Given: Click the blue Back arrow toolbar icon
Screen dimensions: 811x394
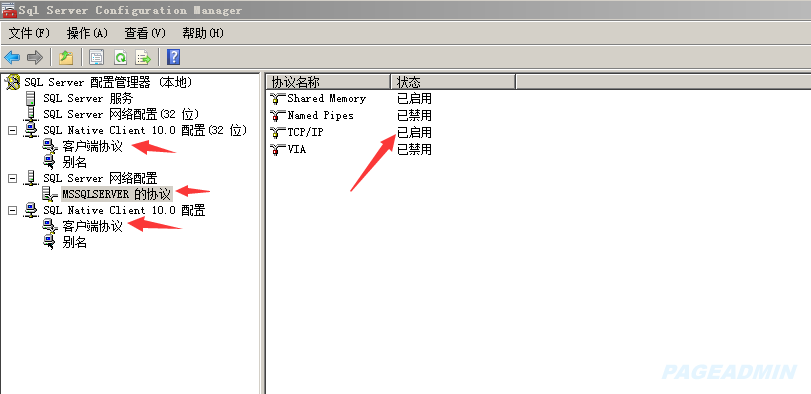Looking at the screenshot, I should point(12,57).
